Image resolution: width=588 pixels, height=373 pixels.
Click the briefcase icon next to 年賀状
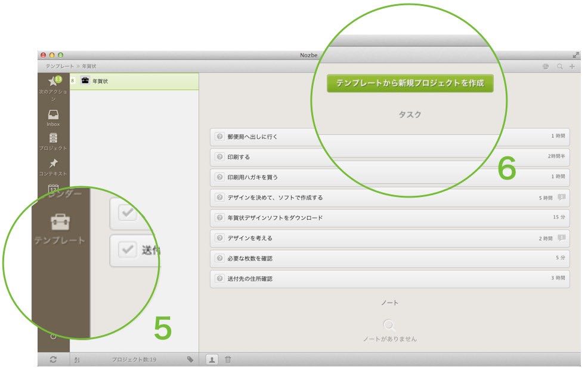85,81
